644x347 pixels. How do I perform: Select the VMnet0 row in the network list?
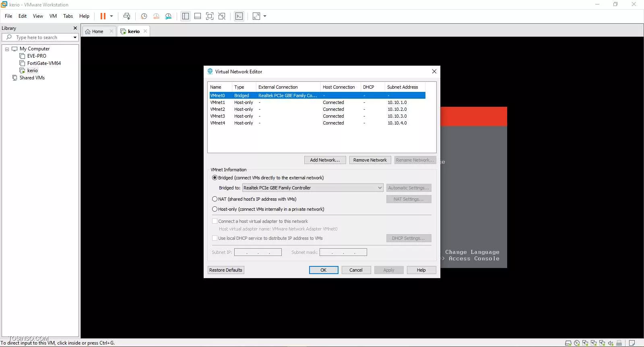coord(317,96)
